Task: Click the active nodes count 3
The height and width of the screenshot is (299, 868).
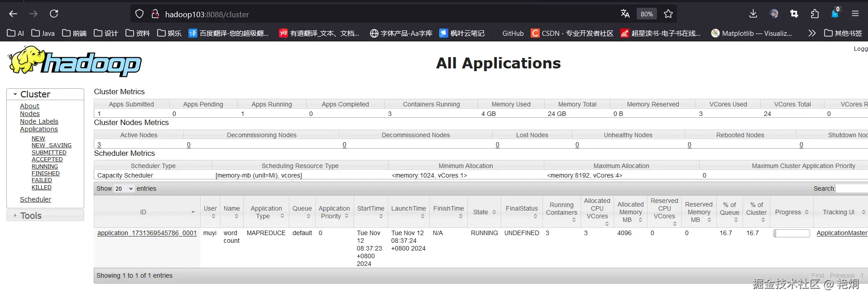Action: (x=99, y=145)
